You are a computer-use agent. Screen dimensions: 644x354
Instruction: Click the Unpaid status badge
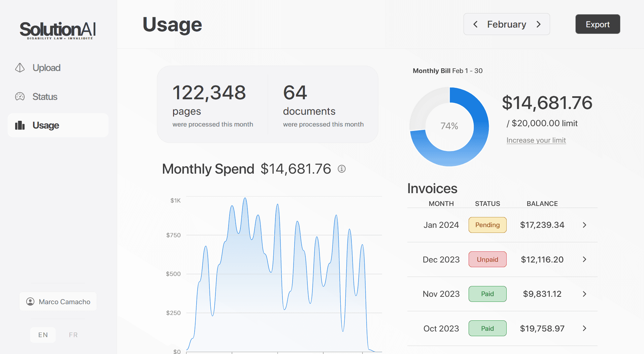pos(487,259)
